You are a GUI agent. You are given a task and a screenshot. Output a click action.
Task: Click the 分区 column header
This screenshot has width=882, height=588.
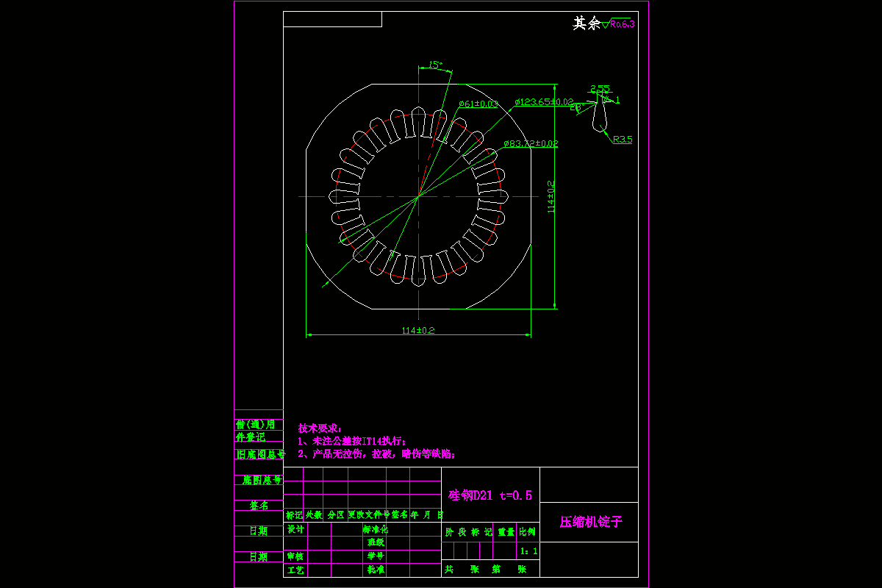coord(335,515)
